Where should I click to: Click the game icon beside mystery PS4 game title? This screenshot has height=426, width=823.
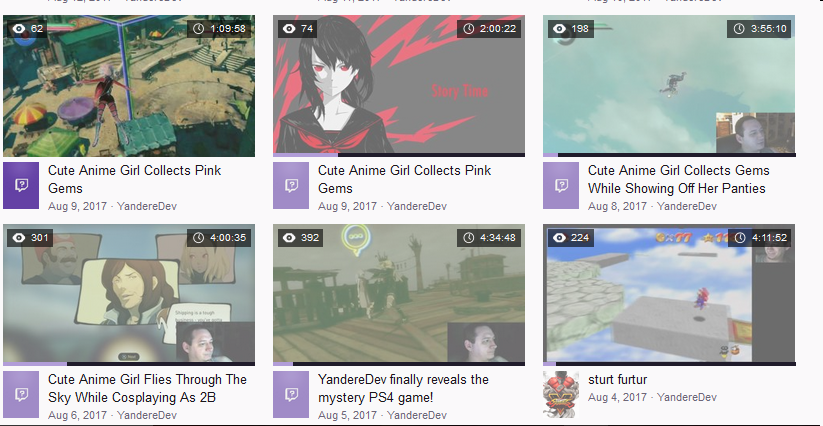coord(291,395)
